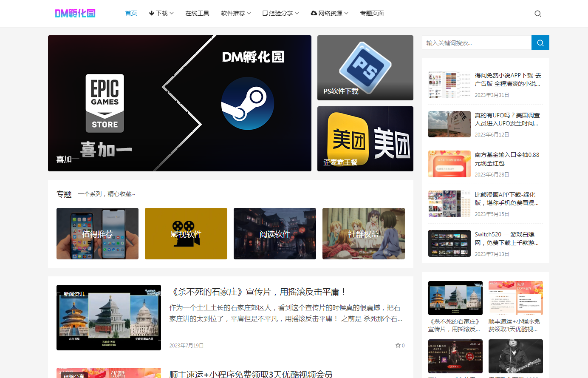The image size is (588, 378).
Task: Expand the 下载 dropdown chevron
Action: coord(172,13)
